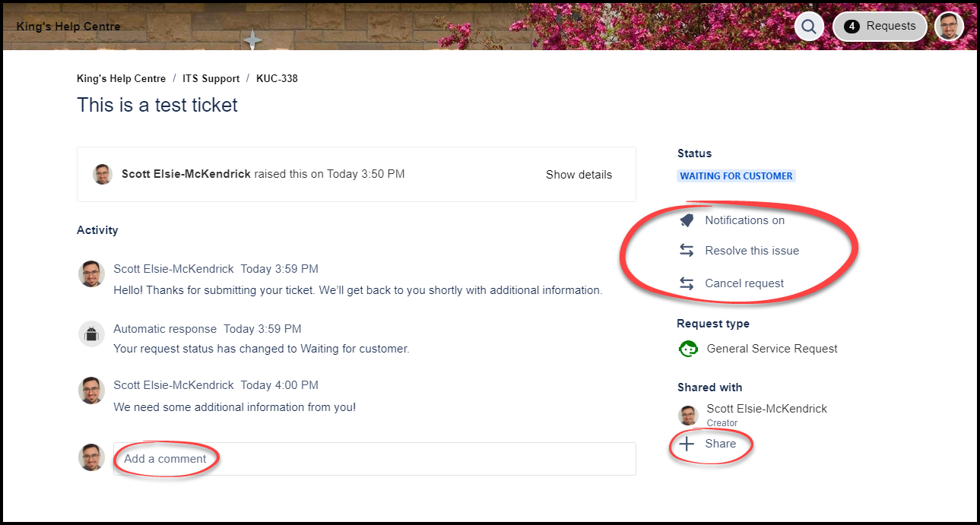
Task: Open ITS Support breadcrumb link
Action: tap(211, 78)
